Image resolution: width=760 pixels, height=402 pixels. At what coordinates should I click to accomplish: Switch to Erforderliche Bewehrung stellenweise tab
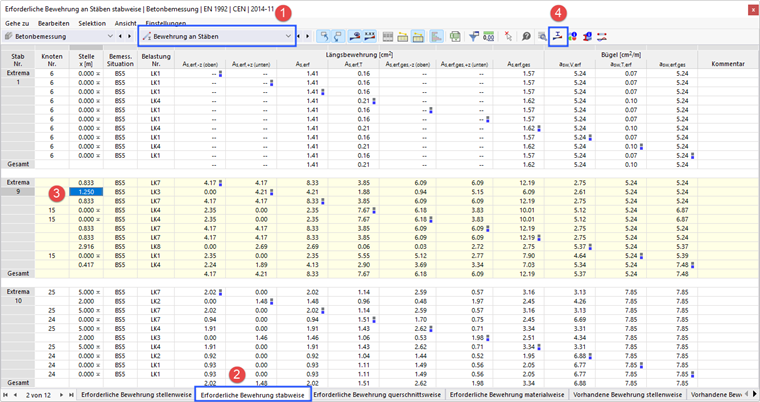pos(136,395)
